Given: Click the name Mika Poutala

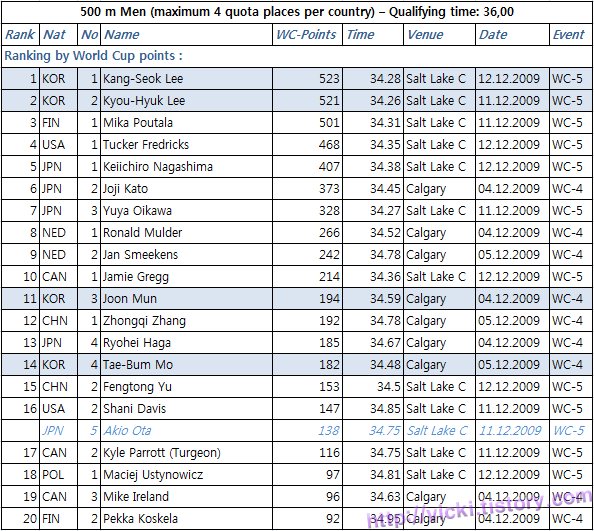Looking at the screenshot, I should pos(138,123).
